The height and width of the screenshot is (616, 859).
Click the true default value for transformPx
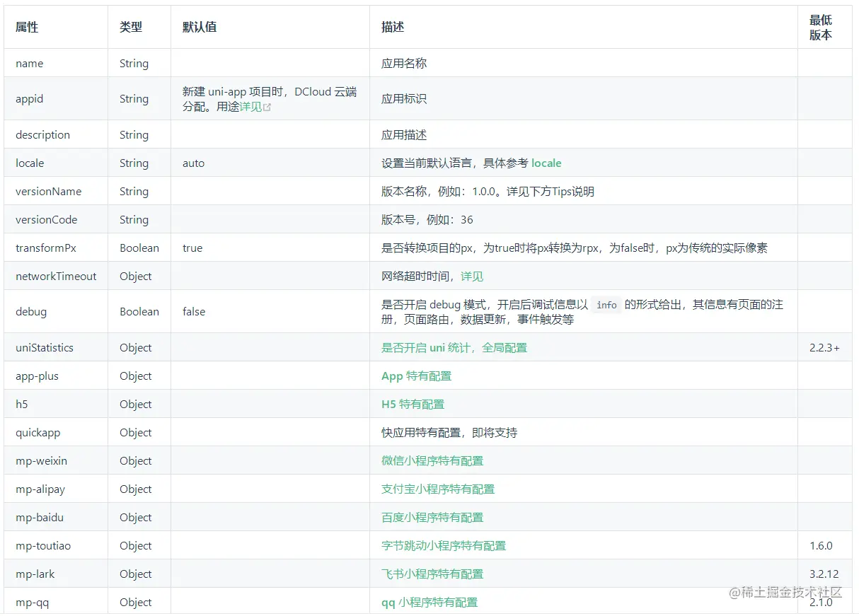(x=192, y=248)
